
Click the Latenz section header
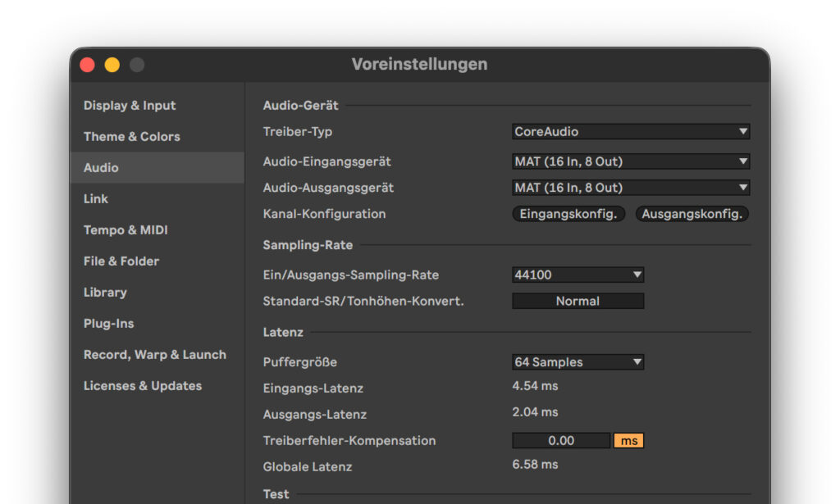[x=283, y=332]
